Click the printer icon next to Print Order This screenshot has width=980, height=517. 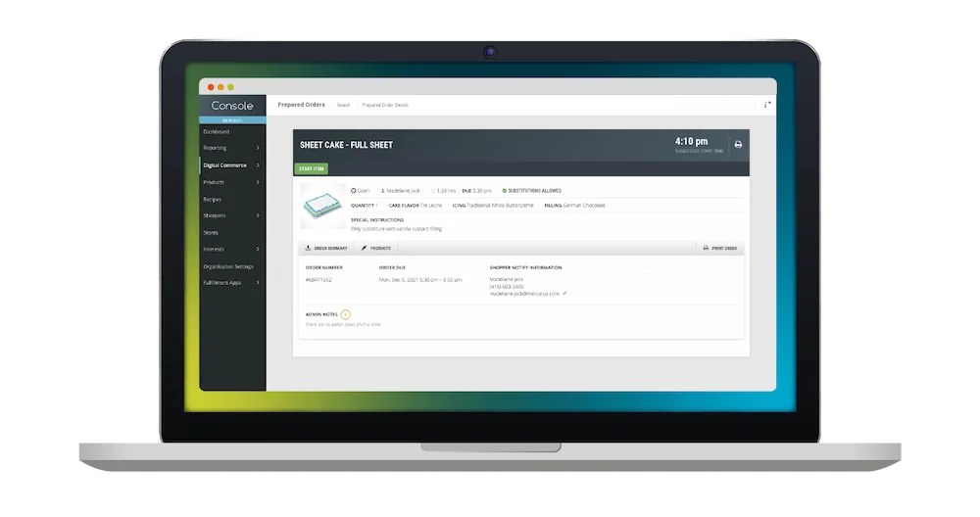(x=706, y=248)
